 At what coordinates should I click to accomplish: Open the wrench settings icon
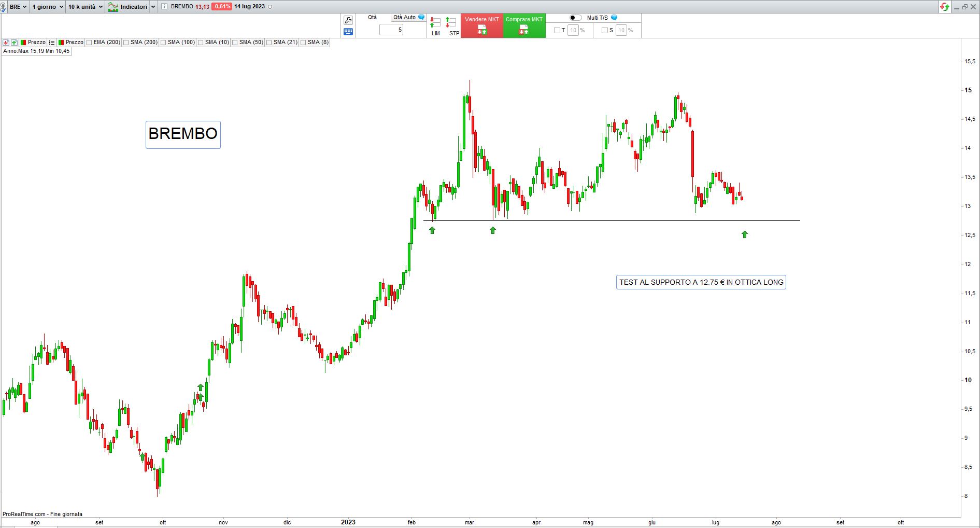(x=348, y=20)
